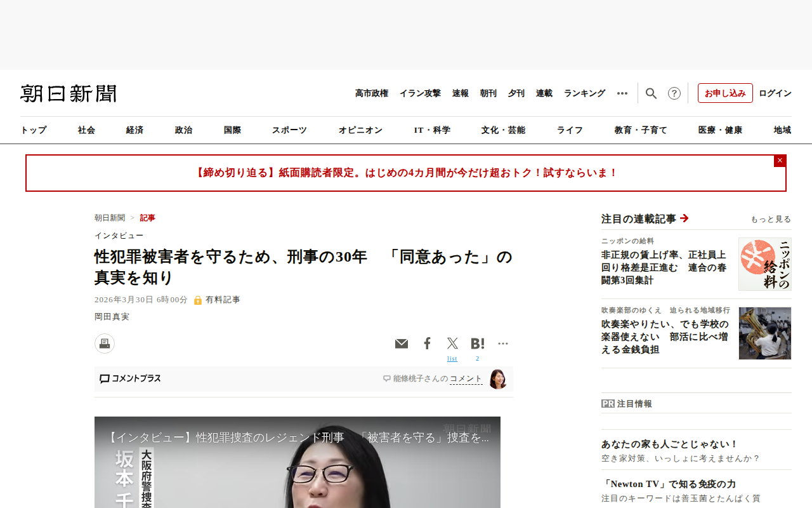This screenshot has width=812, height=508.
Task: Click the コメントプラス logo
Action: [130, 378]
